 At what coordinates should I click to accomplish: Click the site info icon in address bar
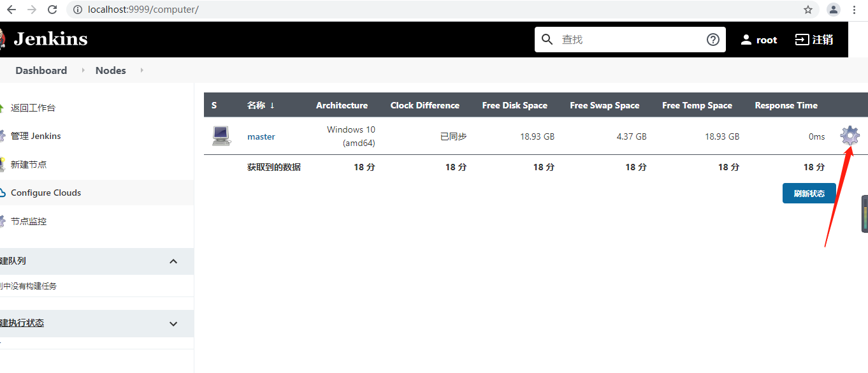78,10
